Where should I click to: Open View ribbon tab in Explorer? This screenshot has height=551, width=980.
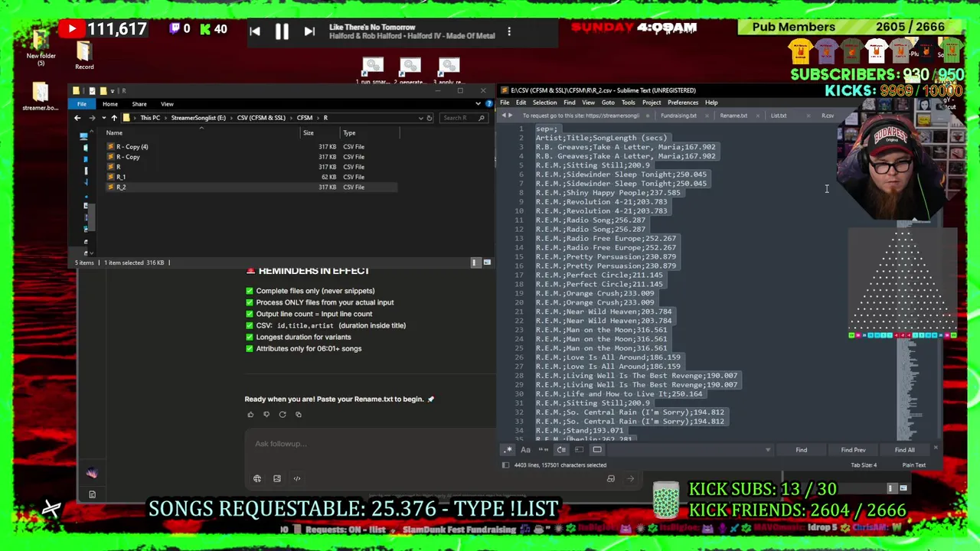tap(167, 104)
